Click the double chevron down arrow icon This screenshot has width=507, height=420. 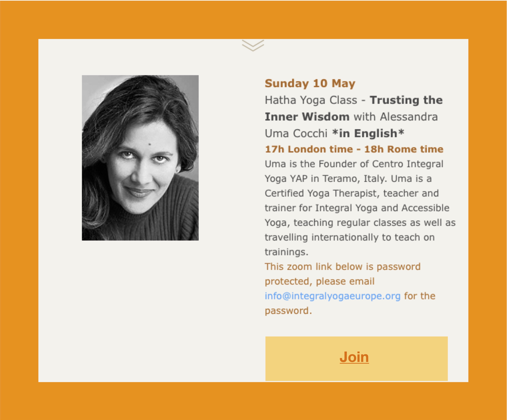point(253,45)
